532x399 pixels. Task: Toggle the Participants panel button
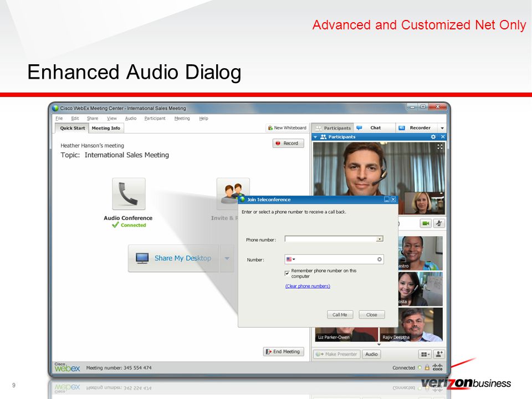tap(333, 128)
